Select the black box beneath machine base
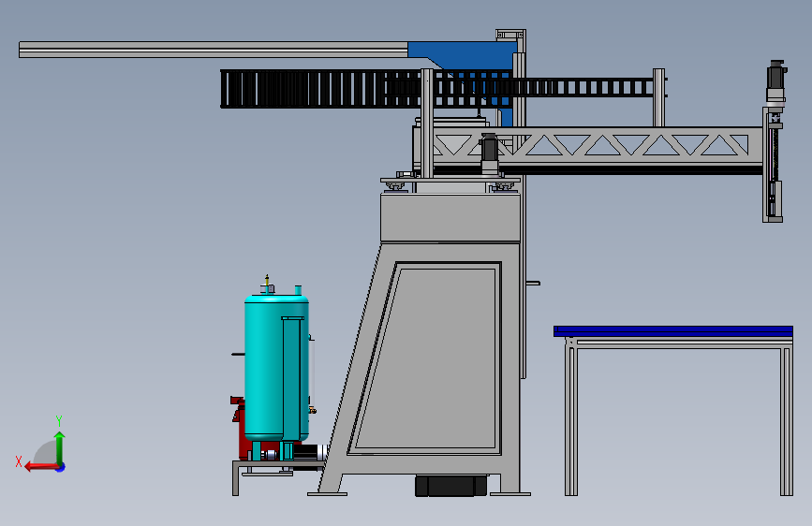The image size is (812, 526). (x=451, y=486)
